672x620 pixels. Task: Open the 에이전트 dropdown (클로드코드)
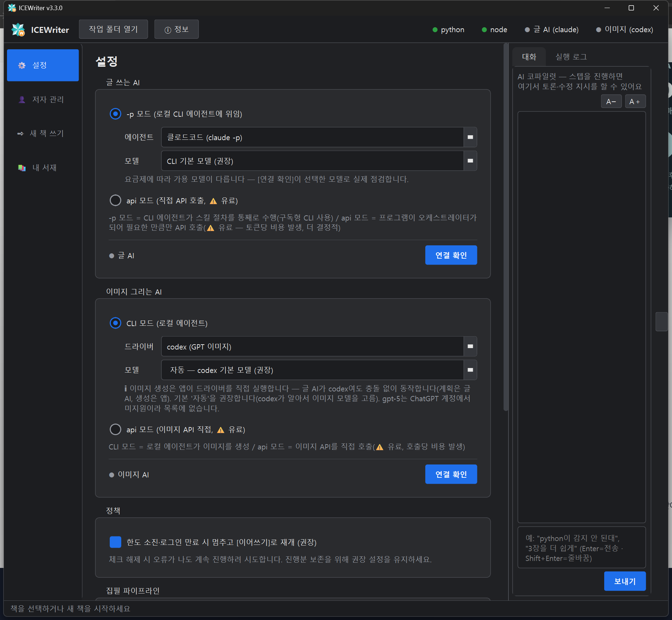click(x=319, y=137)
